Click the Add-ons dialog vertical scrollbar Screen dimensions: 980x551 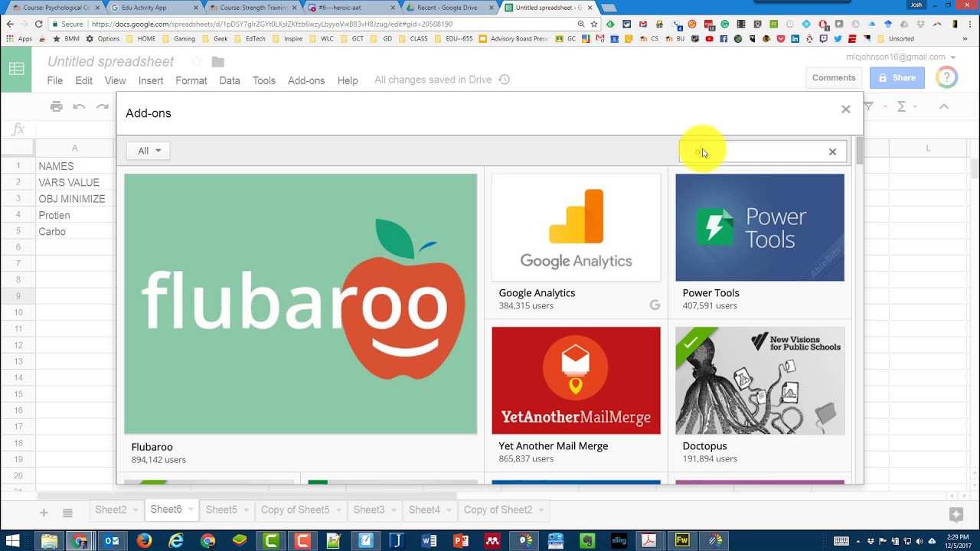[x=860, y=152]
